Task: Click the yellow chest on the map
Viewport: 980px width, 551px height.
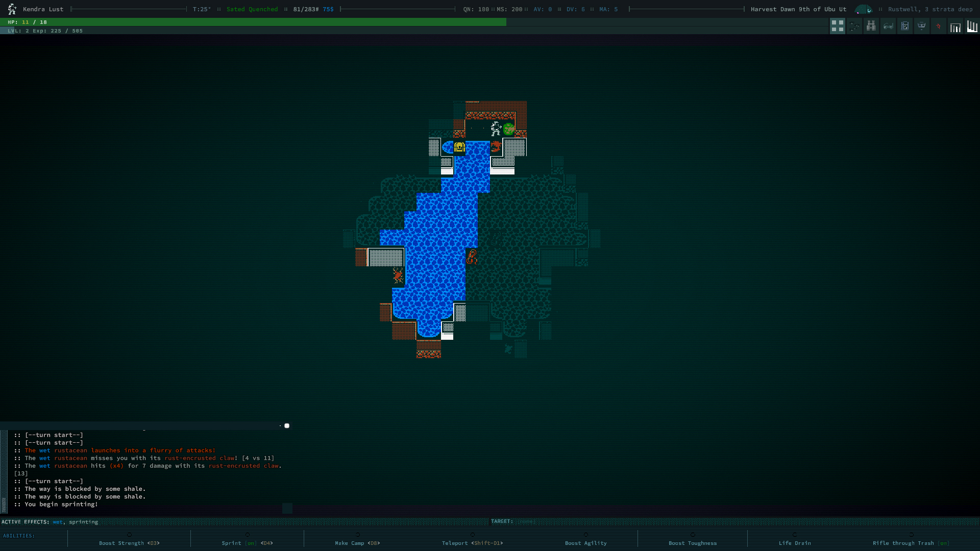Action: 459,147
